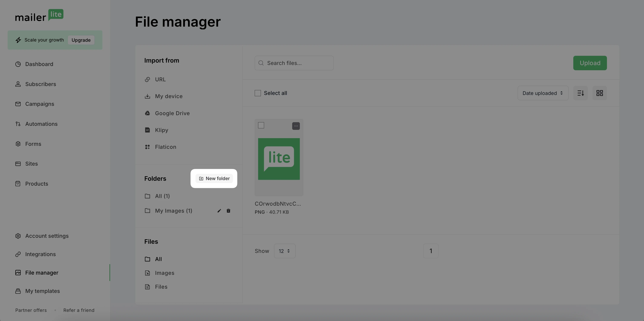Click the Images file type icon
Image resolution: width=644 pixels, height=321 pixels.
tap(148, 273)
